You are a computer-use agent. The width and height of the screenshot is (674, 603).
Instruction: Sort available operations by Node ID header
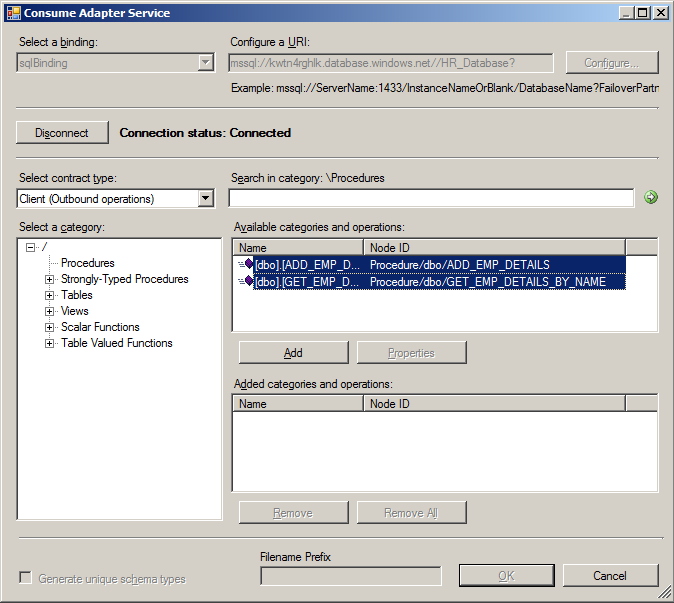point(494,248)
